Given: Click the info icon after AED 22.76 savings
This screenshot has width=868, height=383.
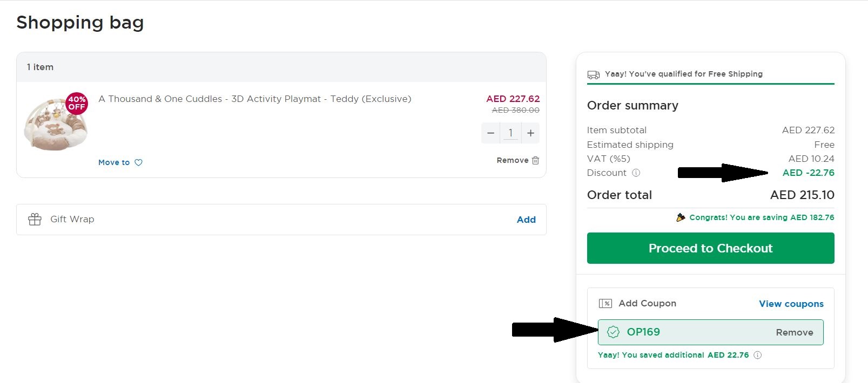Looking at the screenshot, I should pos(757,355).
